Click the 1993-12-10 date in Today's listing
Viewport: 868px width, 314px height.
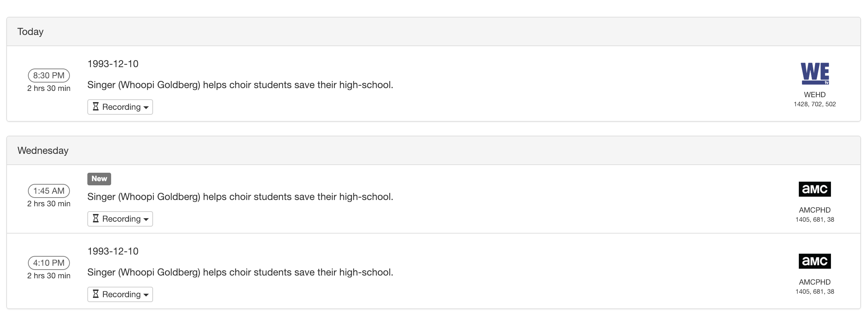point(113,64)
